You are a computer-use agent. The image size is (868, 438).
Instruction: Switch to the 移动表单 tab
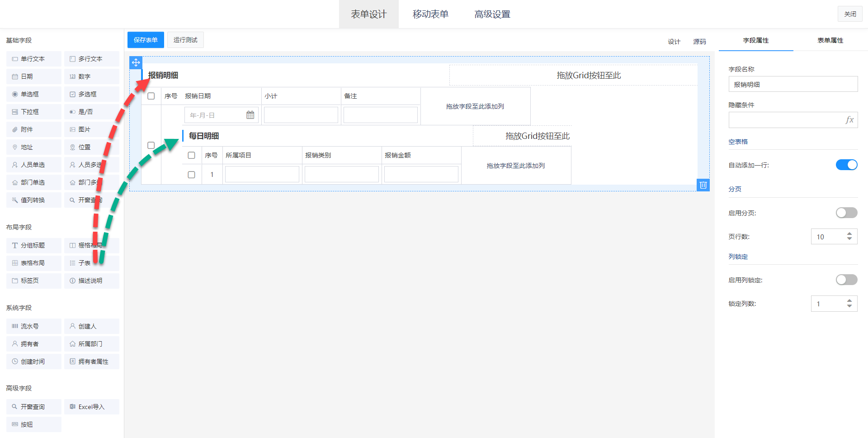click(430, 14)
